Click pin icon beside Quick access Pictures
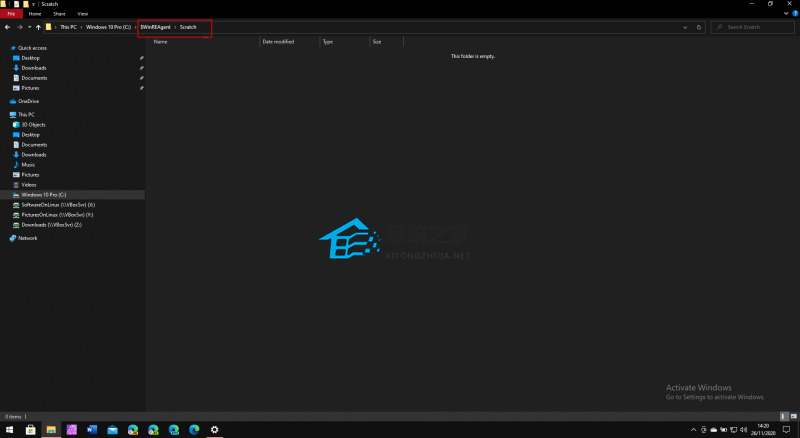This screenshot has height=438, width=800. pyautogui.click(x=141, y=88)
